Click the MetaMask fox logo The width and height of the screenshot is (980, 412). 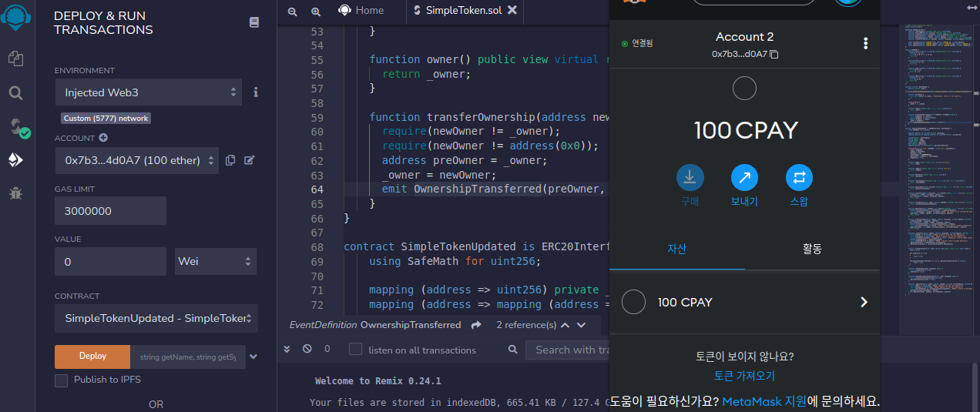click(x=633, y=2)
